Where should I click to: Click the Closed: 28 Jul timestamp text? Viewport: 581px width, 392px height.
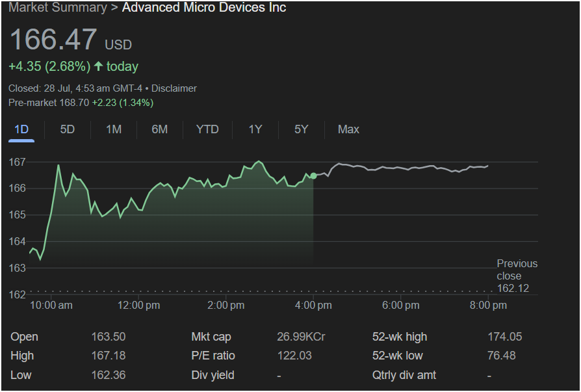click(x=75, y=88)
